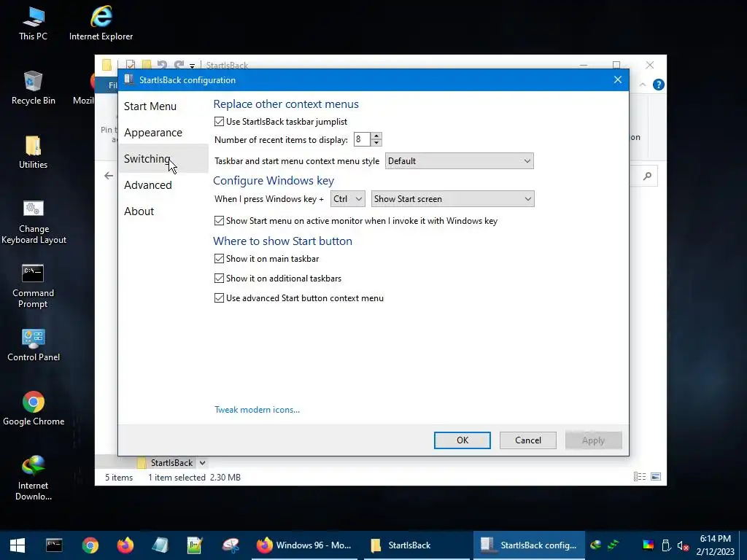Open This PC desktop icon
This screenshot has height=560, width=747.
click(34, 23)
